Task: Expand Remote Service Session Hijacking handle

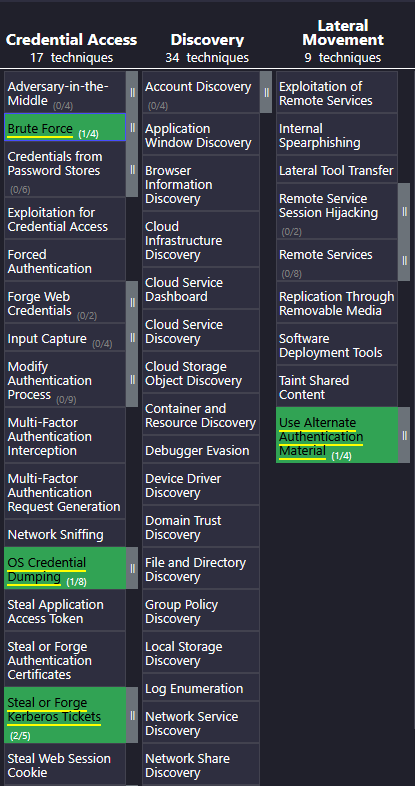Action: pyautogui.click(x=404, y=212)
